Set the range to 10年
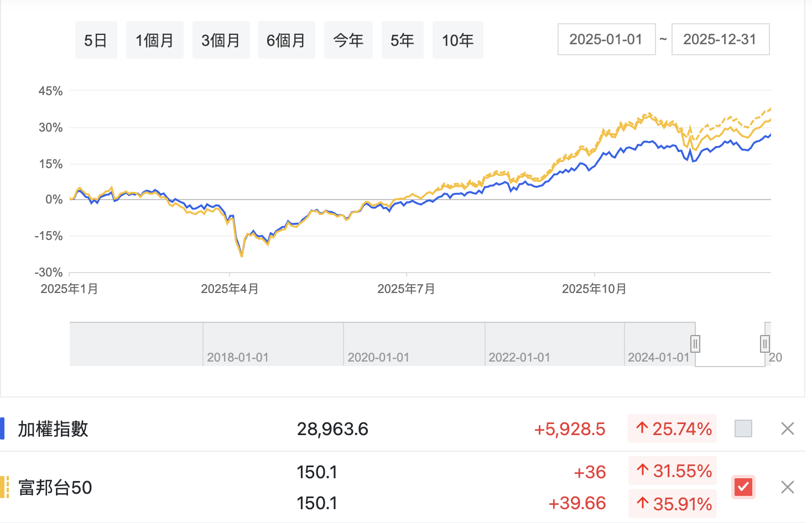812x523 pixels. [x=457, y=40]
